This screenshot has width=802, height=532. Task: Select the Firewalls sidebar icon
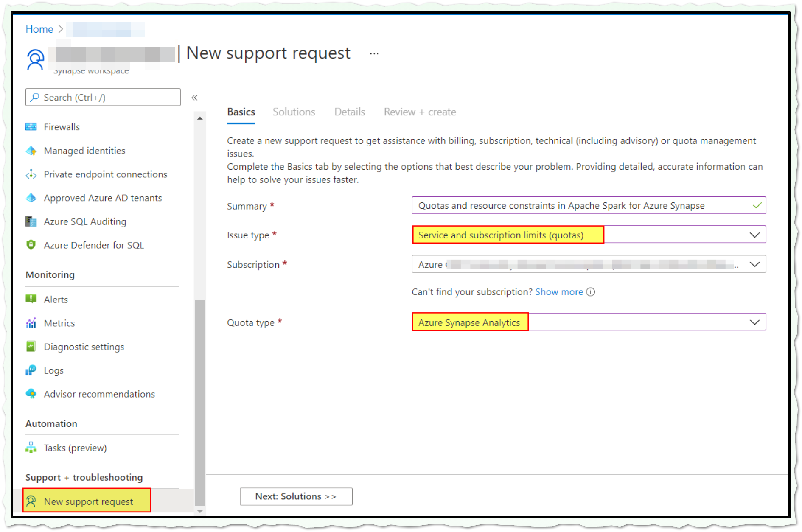[x=31, y=126]
